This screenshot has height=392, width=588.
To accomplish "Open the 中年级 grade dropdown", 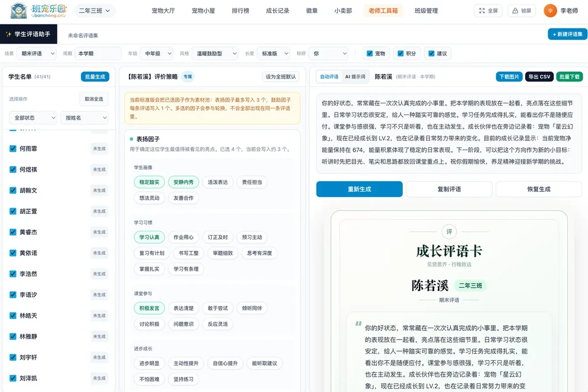I will pos(156,54).
